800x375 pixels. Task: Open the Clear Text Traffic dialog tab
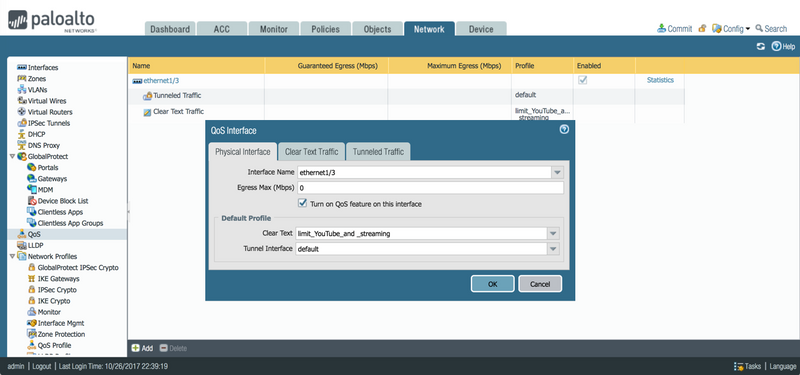point(312,152)
